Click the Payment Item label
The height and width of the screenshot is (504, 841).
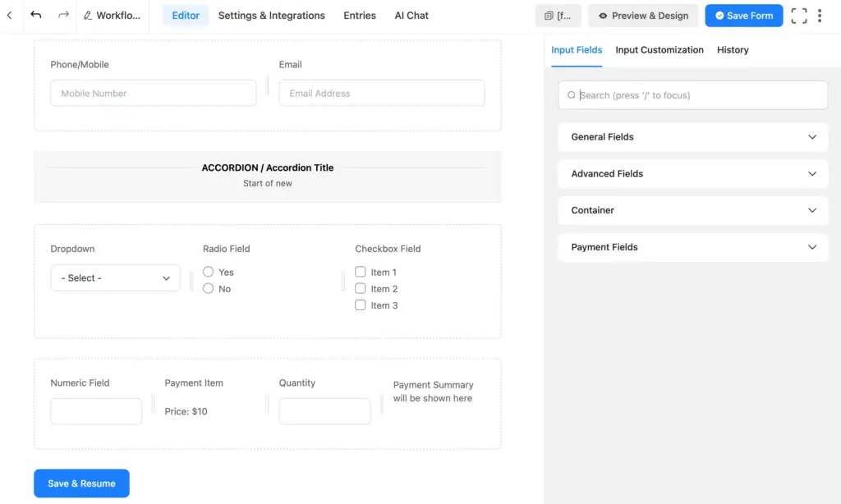[194, 383]
